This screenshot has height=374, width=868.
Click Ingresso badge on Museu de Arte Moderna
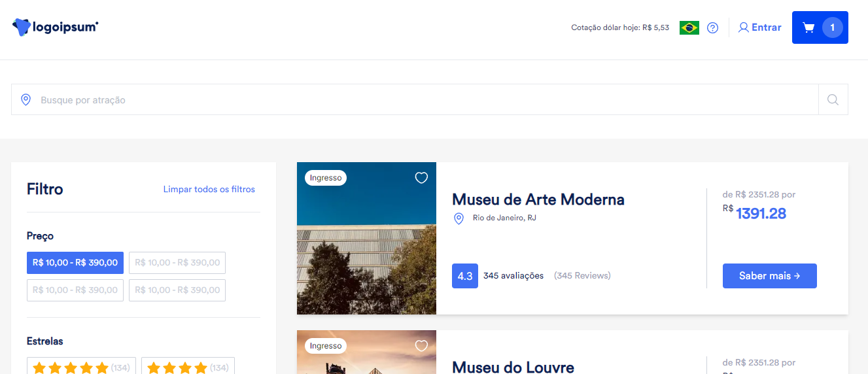(326, 178)
